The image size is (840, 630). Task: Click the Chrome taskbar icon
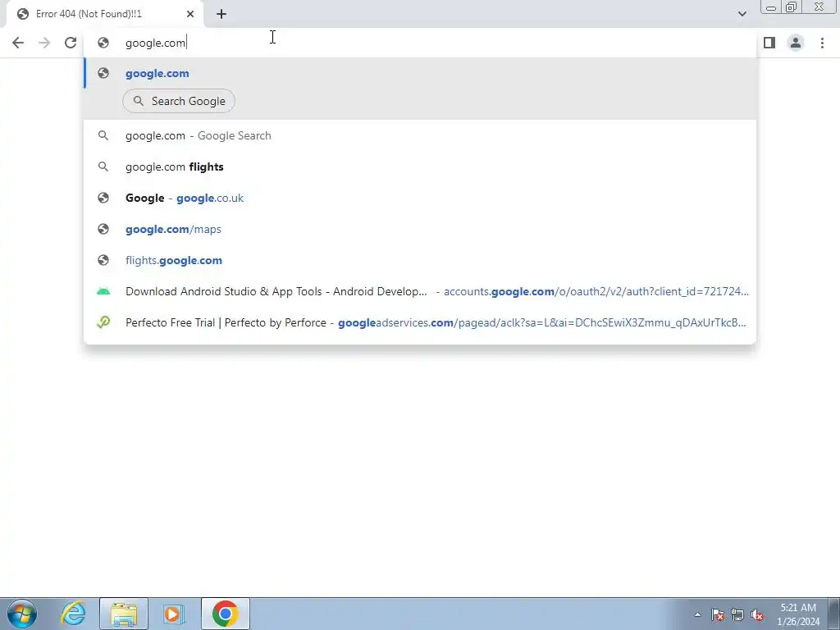point(226,614)
